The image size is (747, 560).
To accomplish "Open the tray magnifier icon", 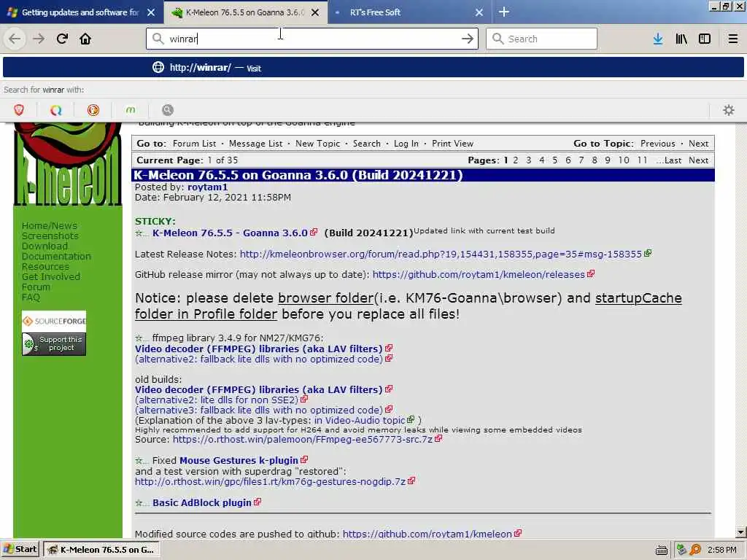I will pyautogui.click(x=695, y=550).
